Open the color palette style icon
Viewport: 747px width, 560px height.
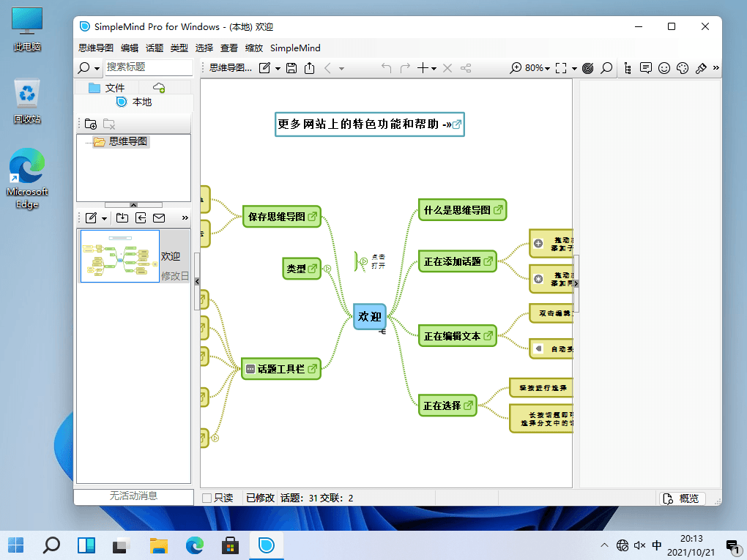683,68
